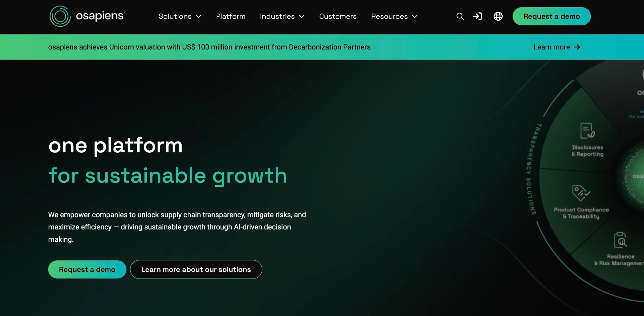
Task: Click the arrow next to Learn more
Action: (x=577, y=47)
